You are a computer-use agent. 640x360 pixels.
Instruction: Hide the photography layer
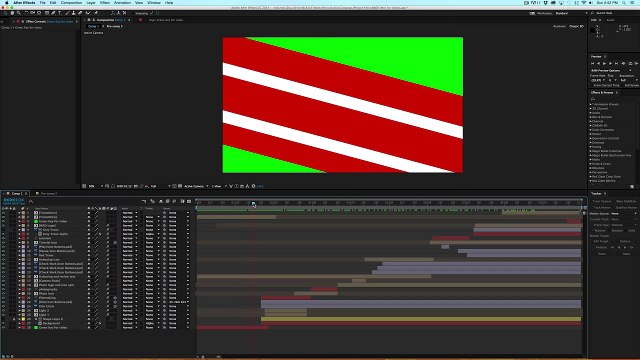(x=4, y=289)
